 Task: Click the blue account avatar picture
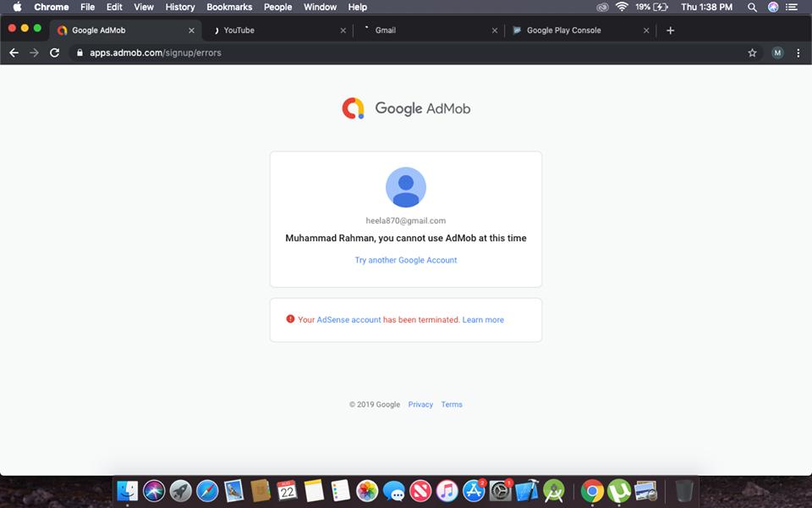406,187
